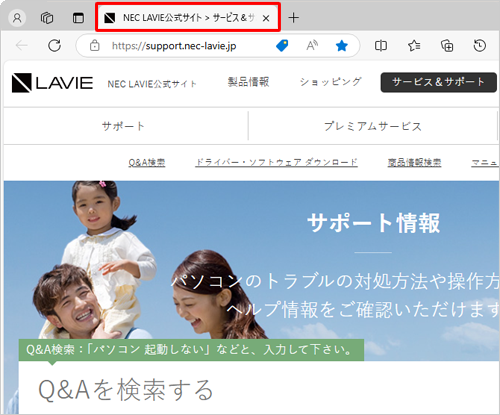Activate the read aloud icon

(x=312, y=46)
